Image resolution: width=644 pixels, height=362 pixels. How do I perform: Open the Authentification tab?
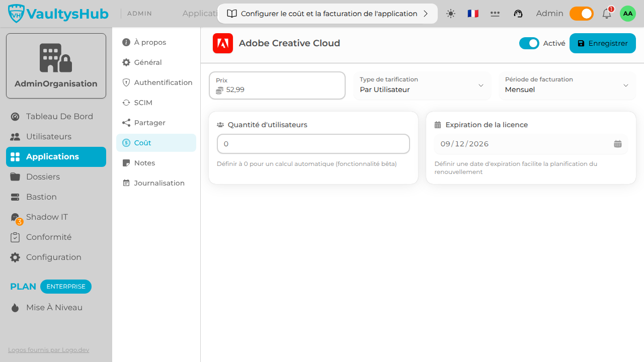point(156,82)
